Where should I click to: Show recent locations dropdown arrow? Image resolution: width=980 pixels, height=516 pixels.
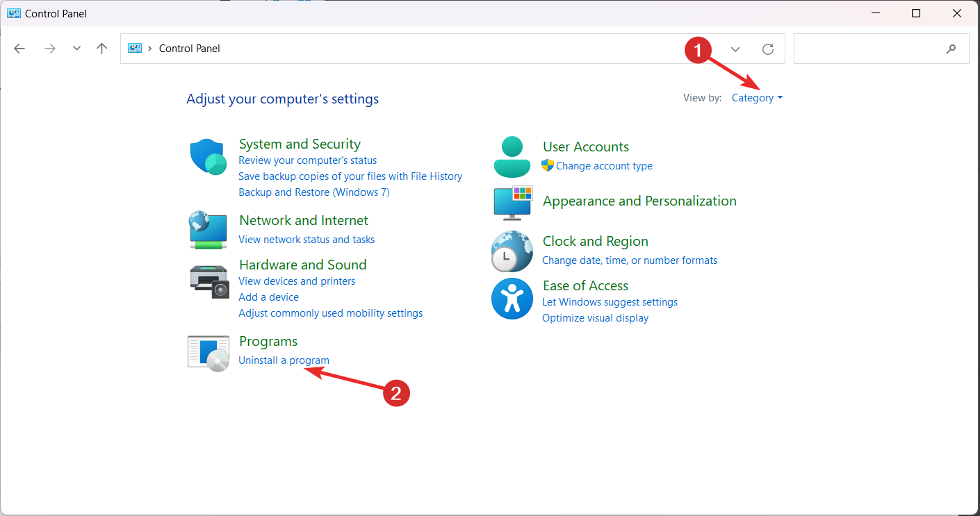pos(76,49)
